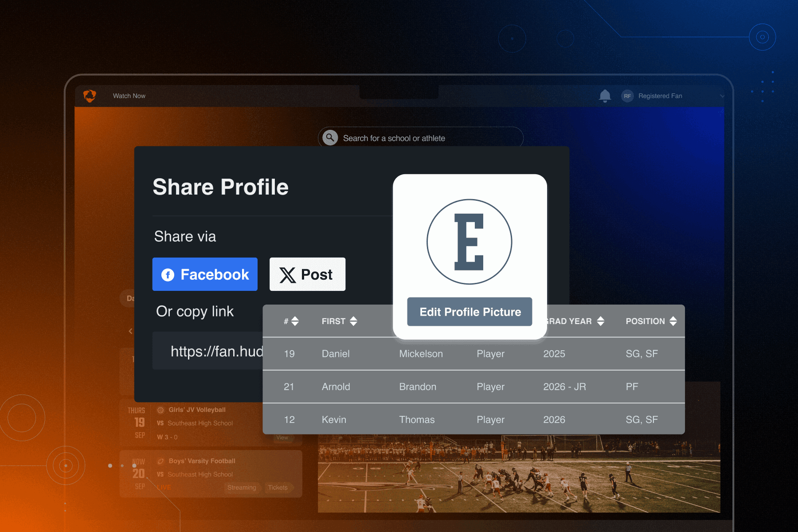
Task: Click the Facebook icon in Share via
Action: click(x=168, y=274)
